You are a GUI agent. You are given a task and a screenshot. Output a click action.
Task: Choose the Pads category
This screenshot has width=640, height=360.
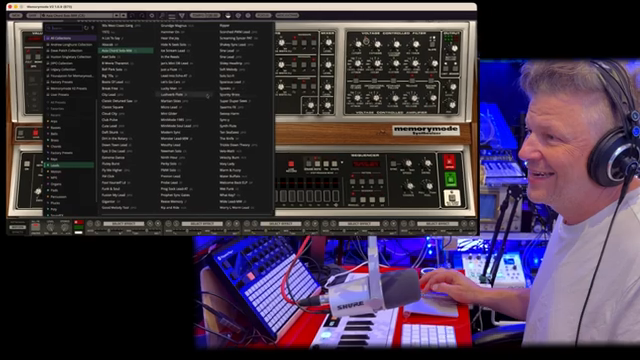click(x=54, y=190)
